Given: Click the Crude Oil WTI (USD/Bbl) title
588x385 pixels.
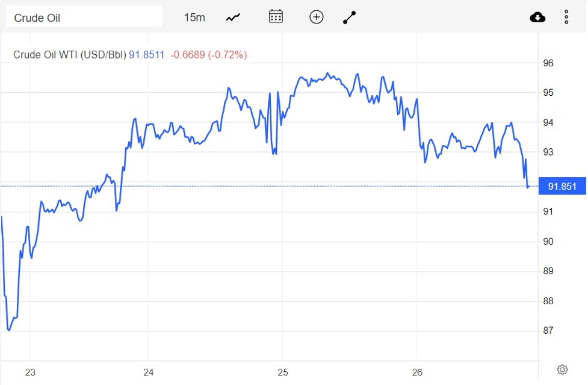Looking at the screenshot, I should pos(70,55).
